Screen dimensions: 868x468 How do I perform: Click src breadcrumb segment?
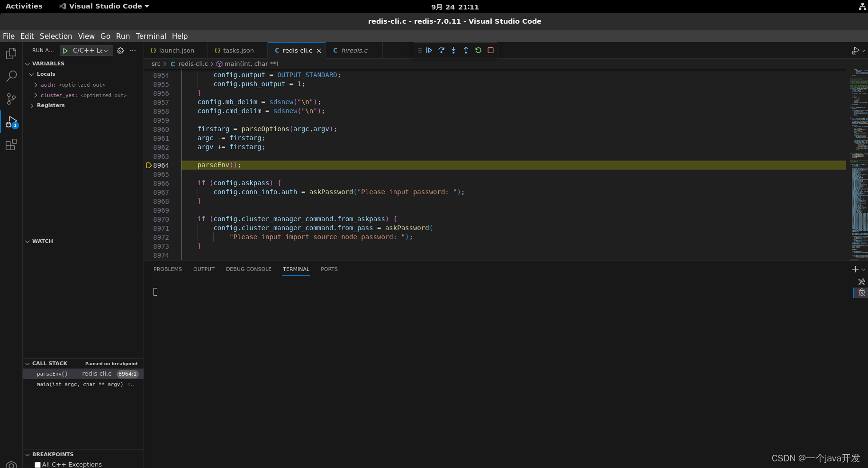coord(156,64)
